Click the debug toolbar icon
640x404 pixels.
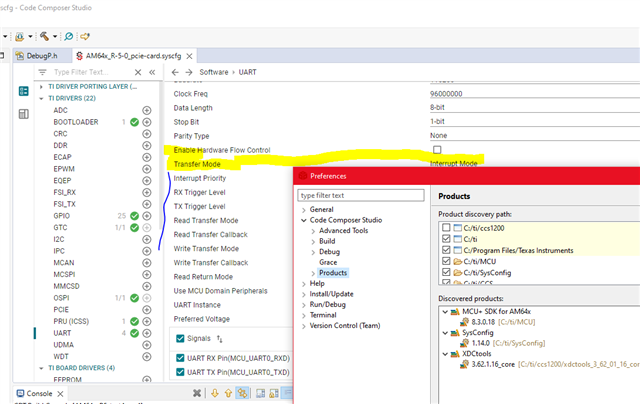19,36
